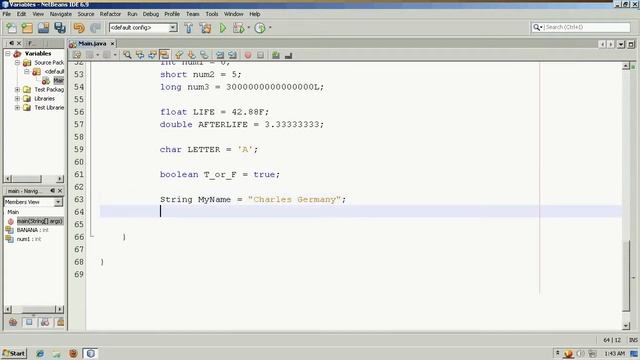Select main(String[] args) in Navigator
Image resolution: width=640 pixels, height=360 pixels.
[x=40, y=221]
